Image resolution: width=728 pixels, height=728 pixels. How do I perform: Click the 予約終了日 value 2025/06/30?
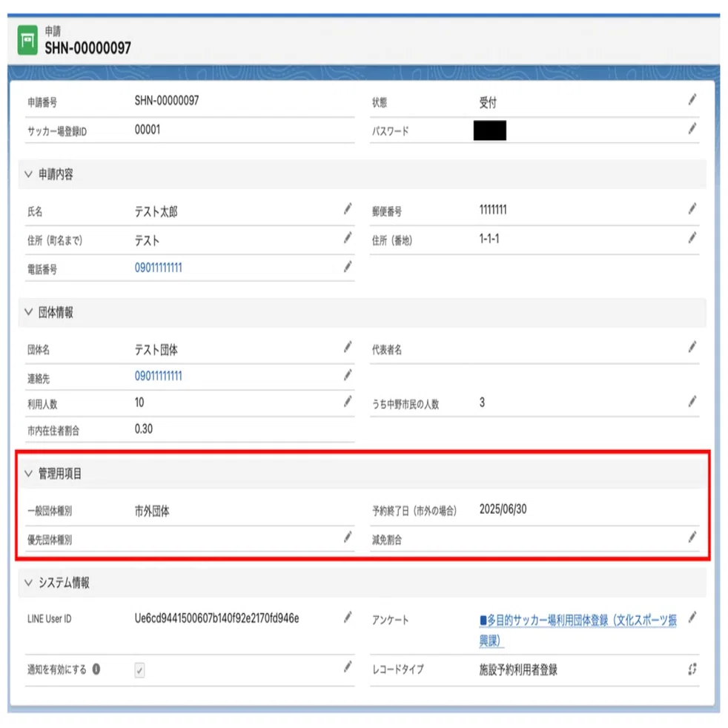(x=503, y=509)
